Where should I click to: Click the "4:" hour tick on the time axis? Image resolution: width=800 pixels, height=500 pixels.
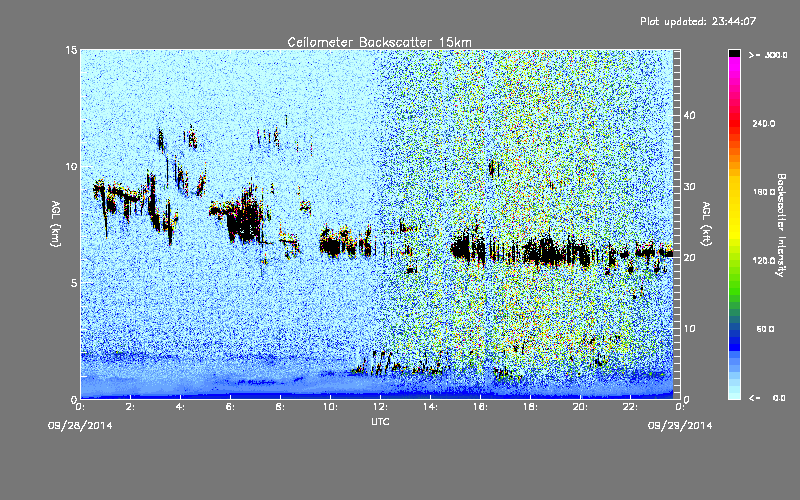coord(180,407)
